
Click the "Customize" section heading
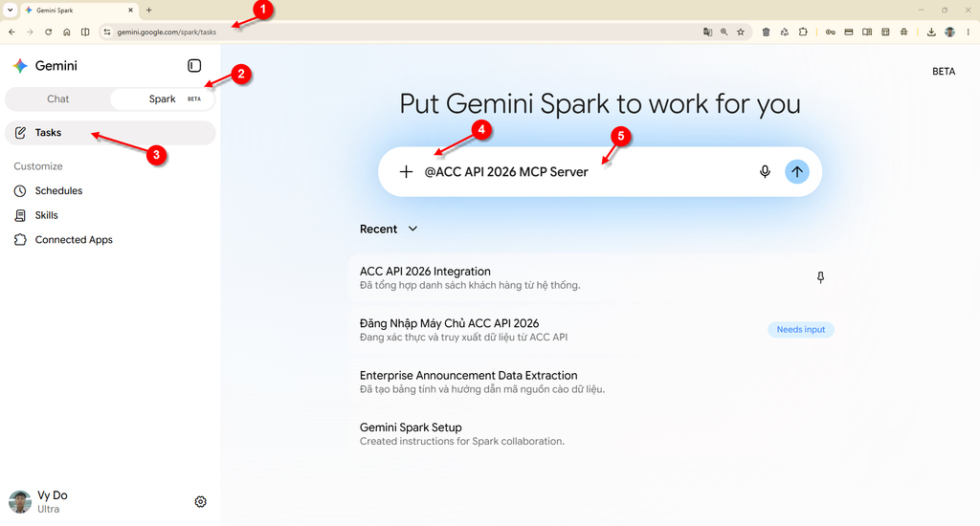(x=38, y=166)
